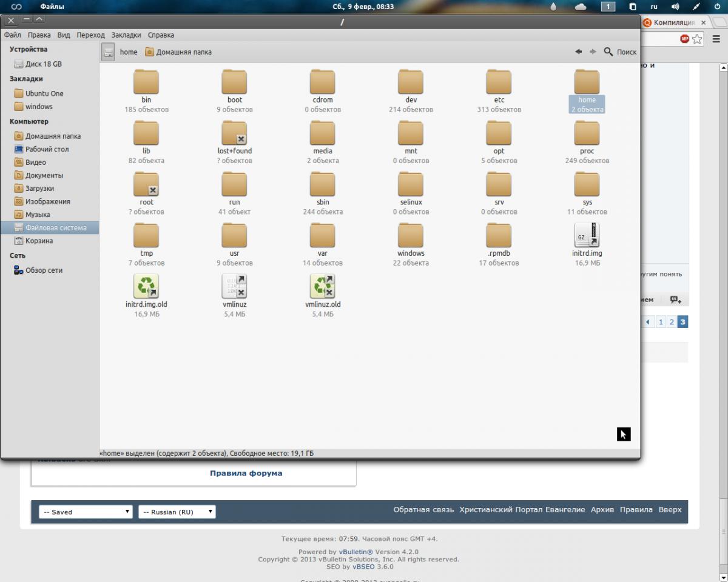
Task: Follow the Обратная связь link
Action: point(423,510)
